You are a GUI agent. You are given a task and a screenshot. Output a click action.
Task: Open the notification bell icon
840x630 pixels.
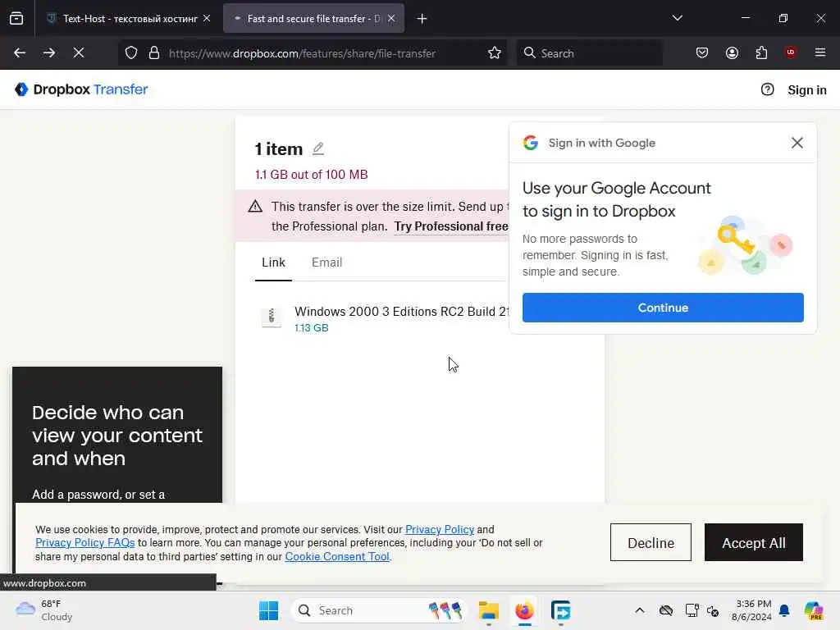[784, 610]
